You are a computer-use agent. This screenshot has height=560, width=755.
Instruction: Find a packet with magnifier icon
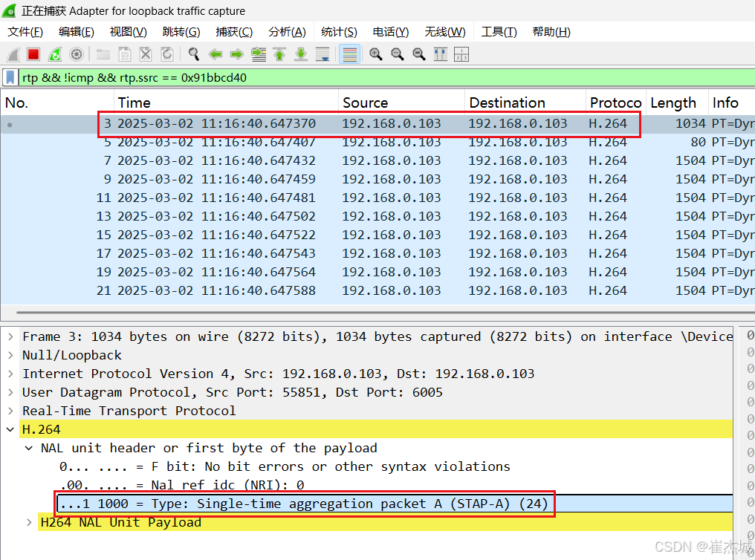pyautogui.click(x=193, y=54)
